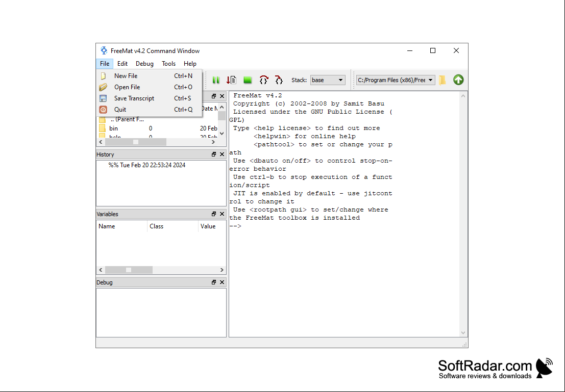Choose Open File from File menu
This screenshot has width=565, height=392.
pos(149,87)
